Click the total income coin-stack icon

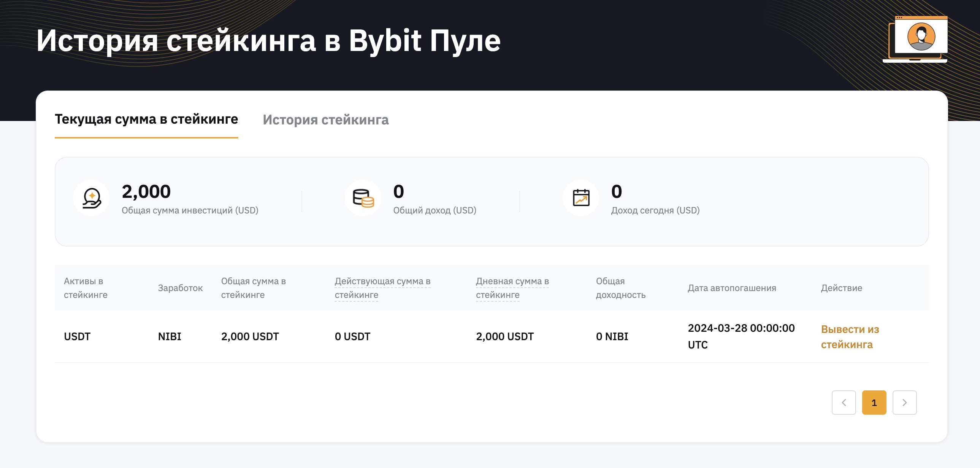click(363, 198)
